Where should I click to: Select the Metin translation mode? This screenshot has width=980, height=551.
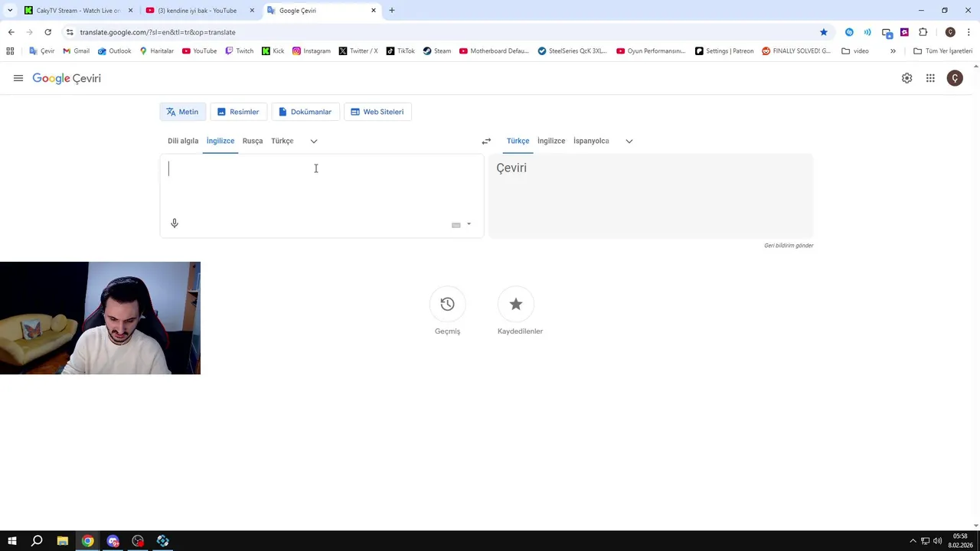(x=182, y=112)
